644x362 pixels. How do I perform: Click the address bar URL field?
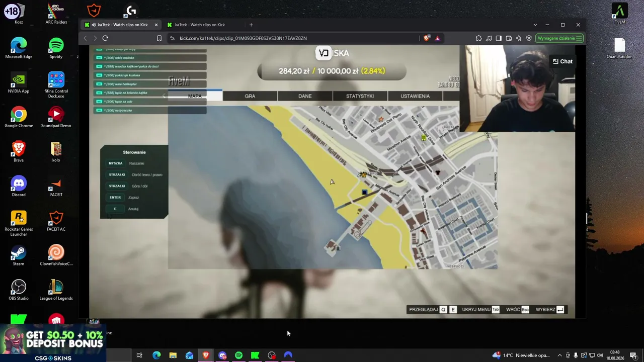pyautogui.click(x=297, y=38)
